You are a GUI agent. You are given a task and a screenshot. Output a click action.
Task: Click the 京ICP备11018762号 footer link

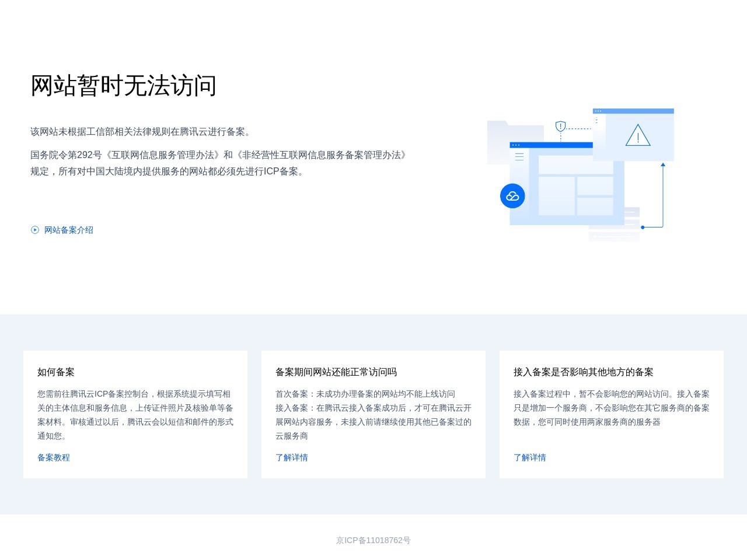click(373, 540)
